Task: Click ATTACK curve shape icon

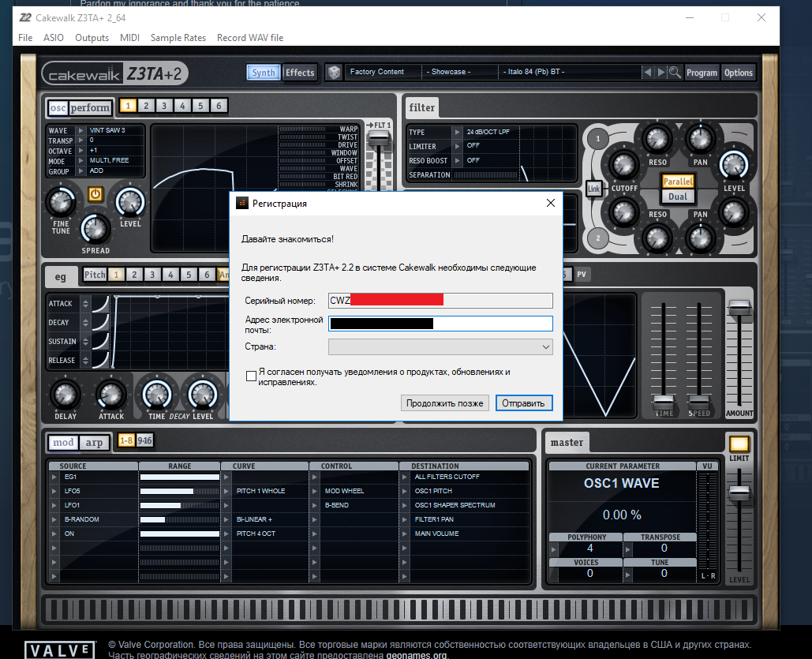Action: [x=100, y=304]
